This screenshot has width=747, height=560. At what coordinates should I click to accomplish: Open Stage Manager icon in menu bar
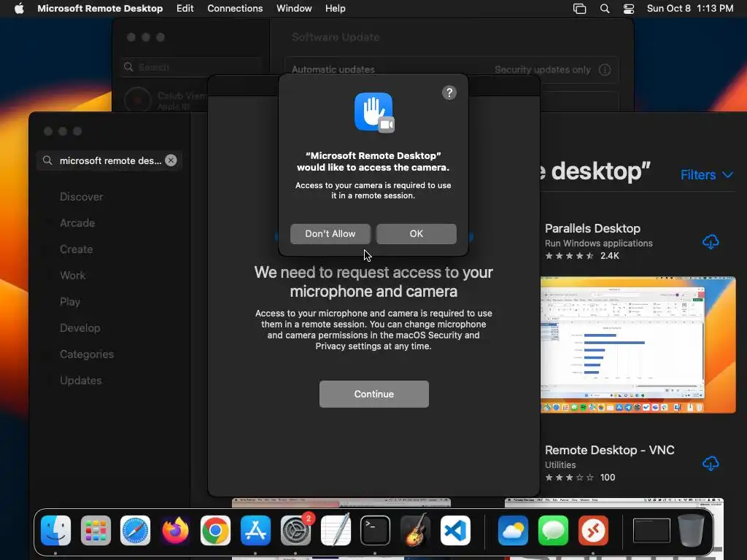tap(579, 9)
